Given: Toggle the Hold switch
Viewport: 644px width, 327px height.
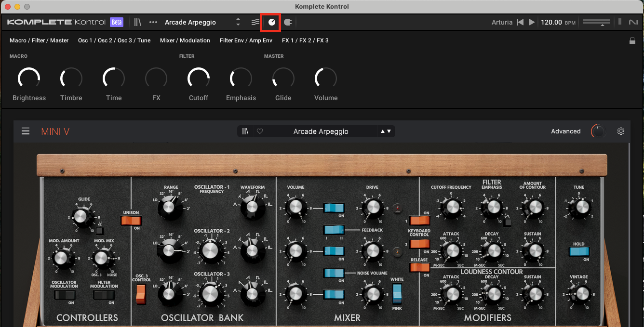Looking at the screenshot, I should 579,251.
